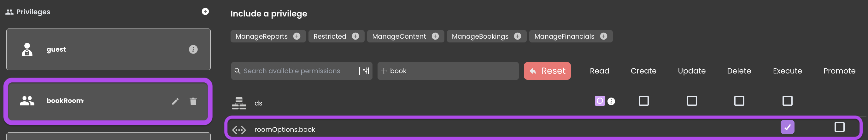Open search filter options sliders icon
This screenshot has width=868, height=140.
coord(366,71)
